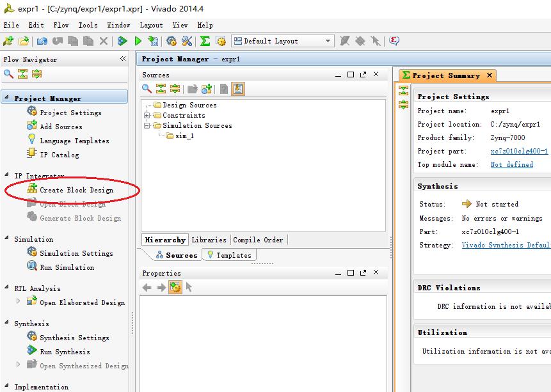Click the Project Summary sigma toolbar icon
Viewport: 551px width, 392px height.
click(x=205, y=41)
